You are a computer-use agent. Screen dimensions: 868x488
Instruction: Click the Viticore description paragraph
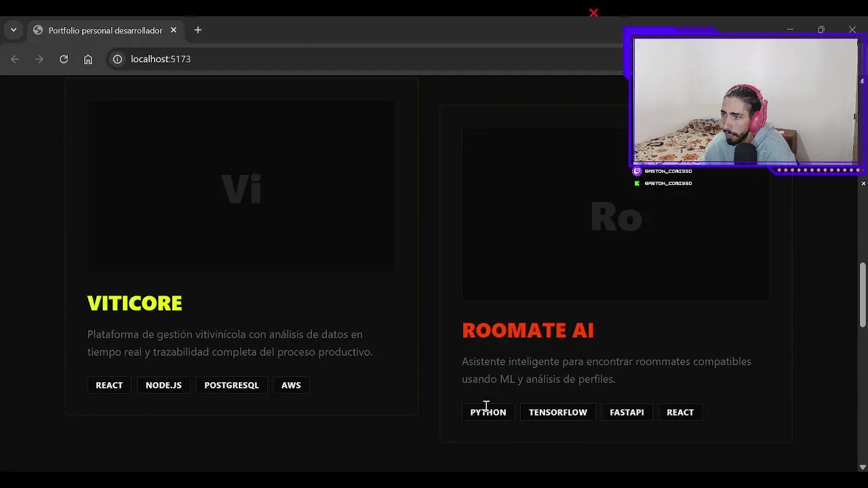(x=230, y=343)
